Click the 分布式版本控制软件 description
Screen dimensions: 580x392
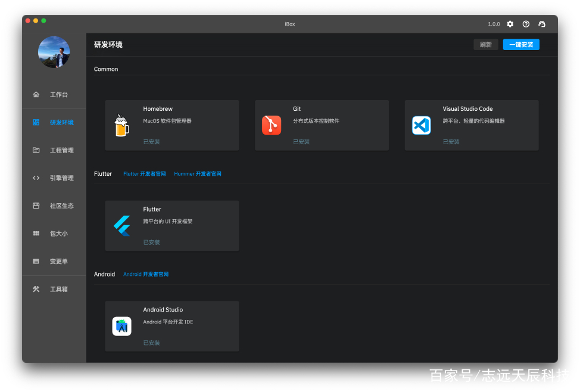316,121
